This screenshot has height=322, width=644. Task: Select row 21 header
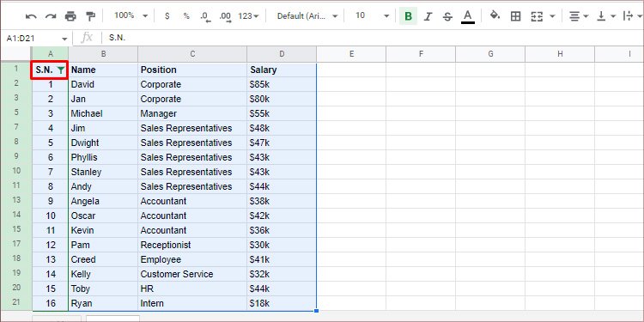[x=16, y=303]
